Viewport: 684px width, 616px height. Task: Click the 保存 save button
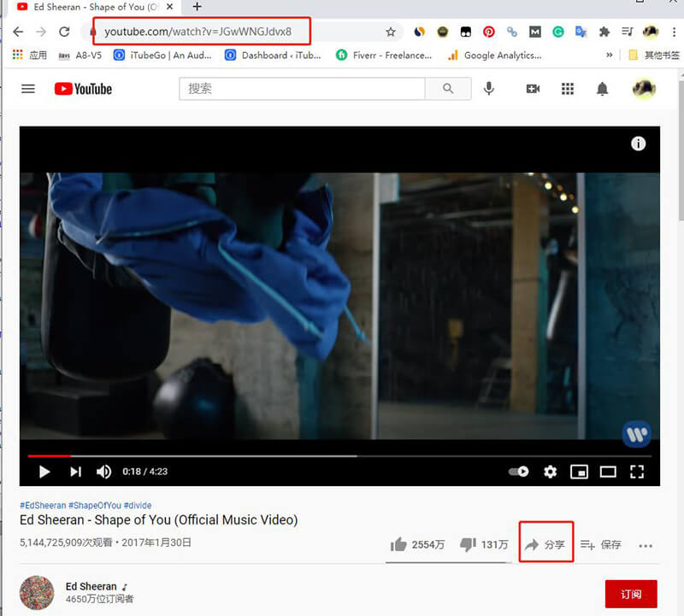(601, 544)
